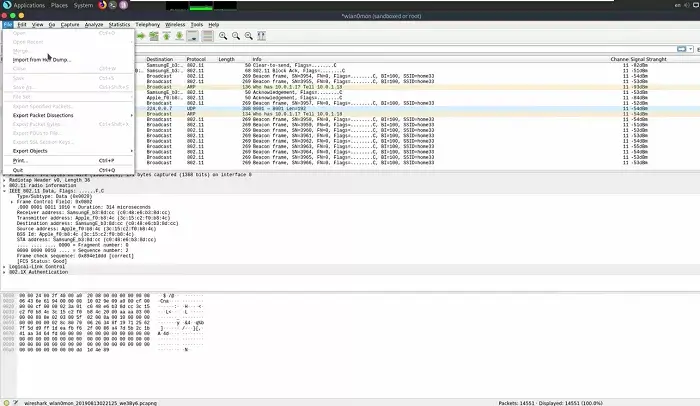700x406 pixels.
Task: Select Print from the File menu
Action: pos(20,160)
